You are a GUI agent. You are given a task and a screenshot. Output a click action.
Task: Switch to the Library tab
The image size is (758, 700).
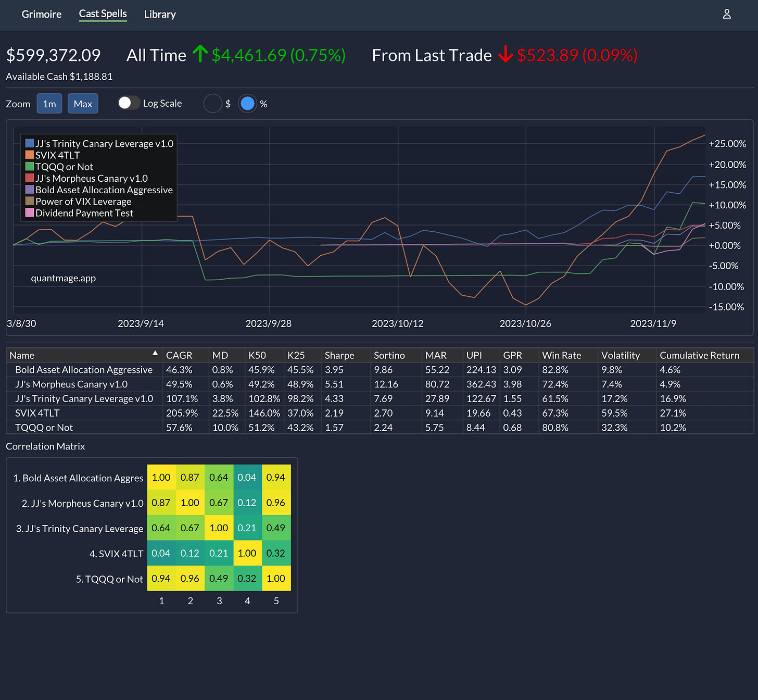pos(160,14)
